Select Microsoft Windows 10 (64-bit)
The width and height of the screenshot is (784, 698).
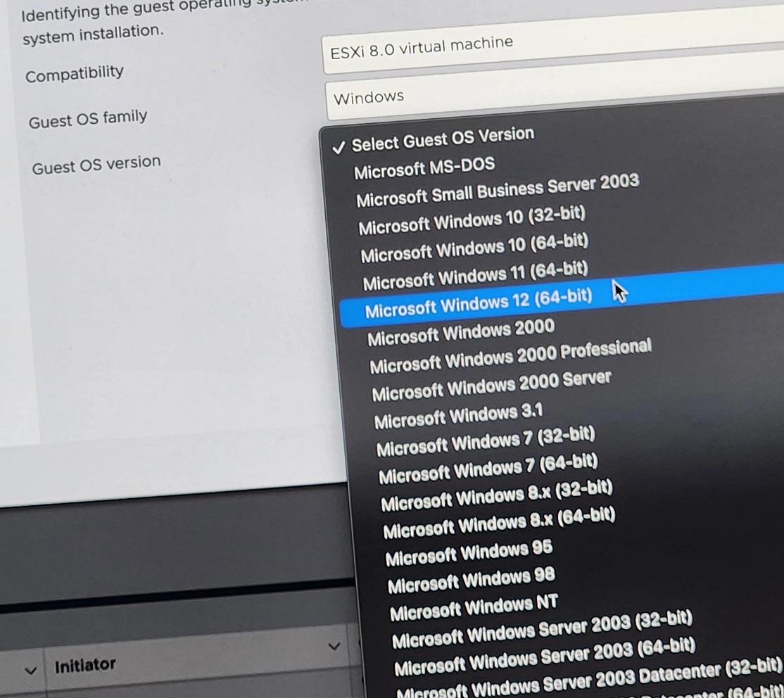pyautogui.click(x=474, y=248)
